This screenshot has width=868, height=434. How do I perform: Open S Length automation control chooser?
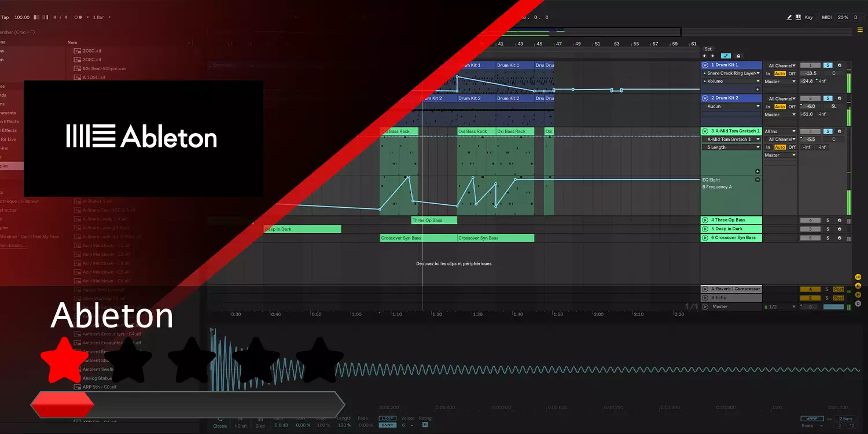coord(731,148)
